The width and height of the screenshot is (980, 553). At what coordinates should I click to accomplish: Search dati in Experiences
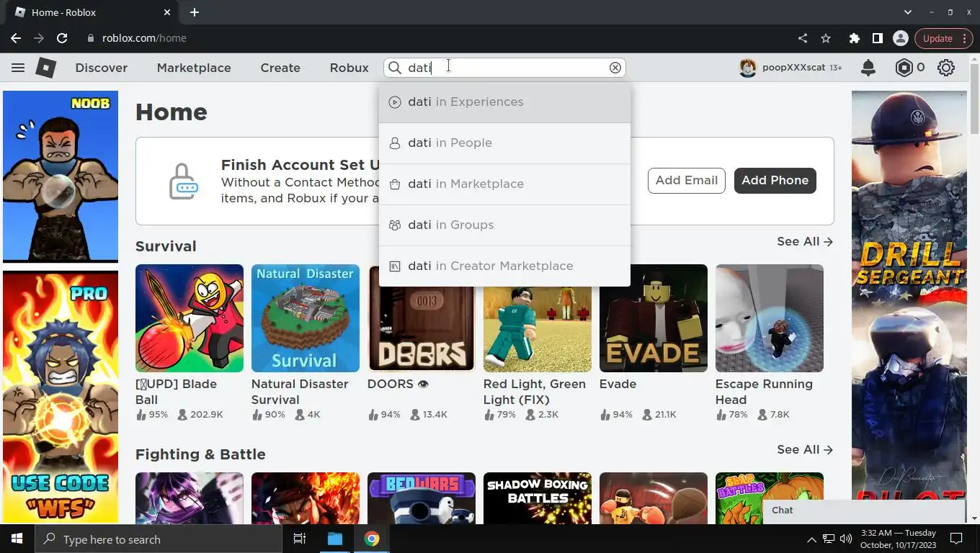point(504,102)
